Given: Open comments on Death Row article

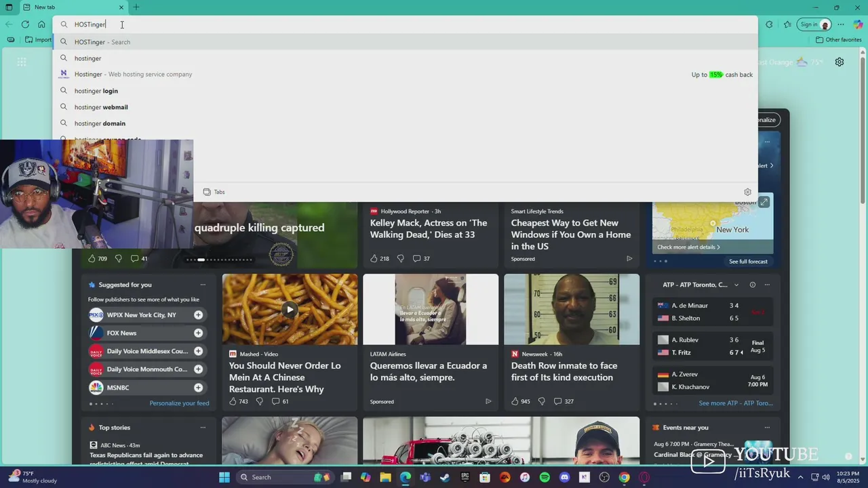Looking at the screenshot, I should 564,401.
